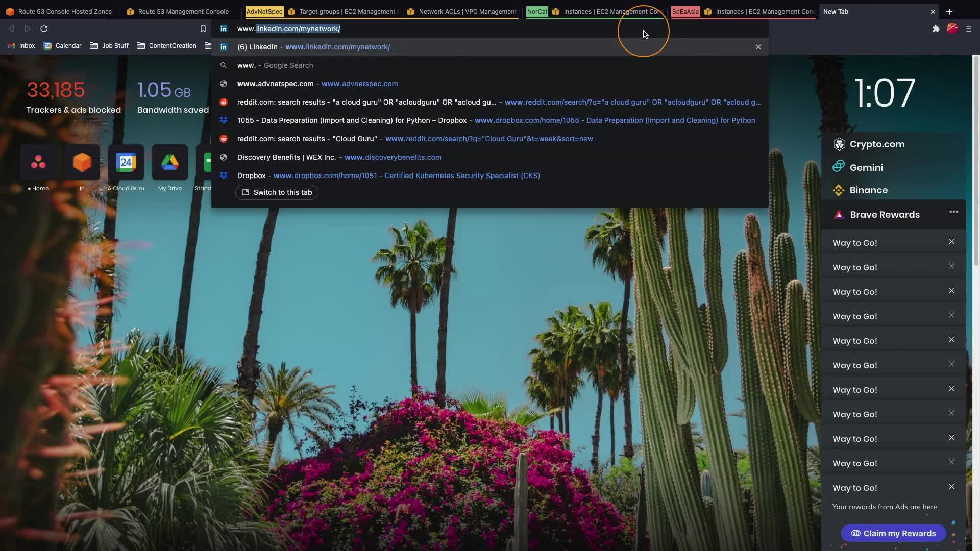The image size is (980, 551).
Task: Open the A Cloud Guru shortcut tile
Action: (126, 163)
